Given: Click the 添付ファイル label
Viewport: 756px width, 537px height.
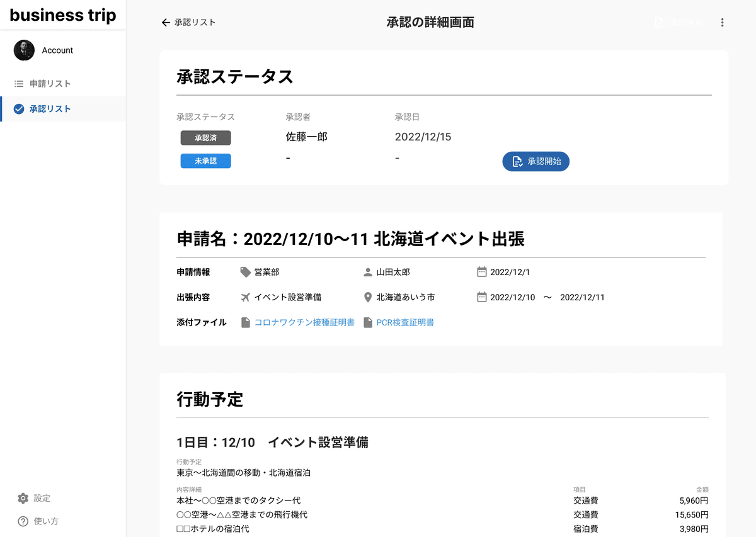Looking at the screenshot, I should pos(202,322).
